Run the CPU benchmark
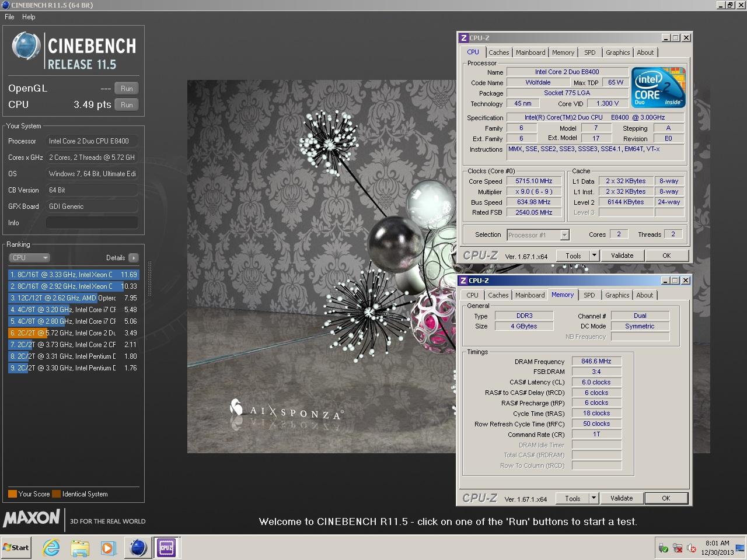The width and height of the screenshot is (747, 560). pos(127,105)
